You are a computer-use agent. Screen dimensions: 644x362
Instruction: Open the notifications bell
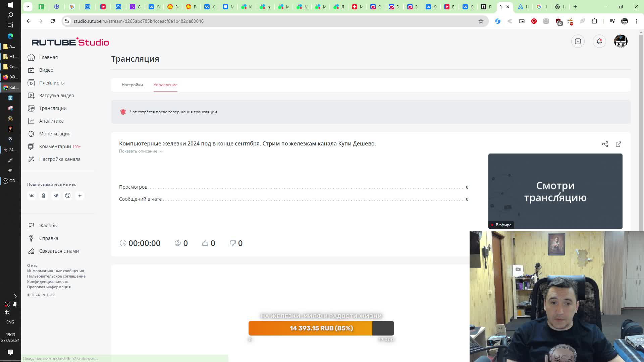(599, 41)
